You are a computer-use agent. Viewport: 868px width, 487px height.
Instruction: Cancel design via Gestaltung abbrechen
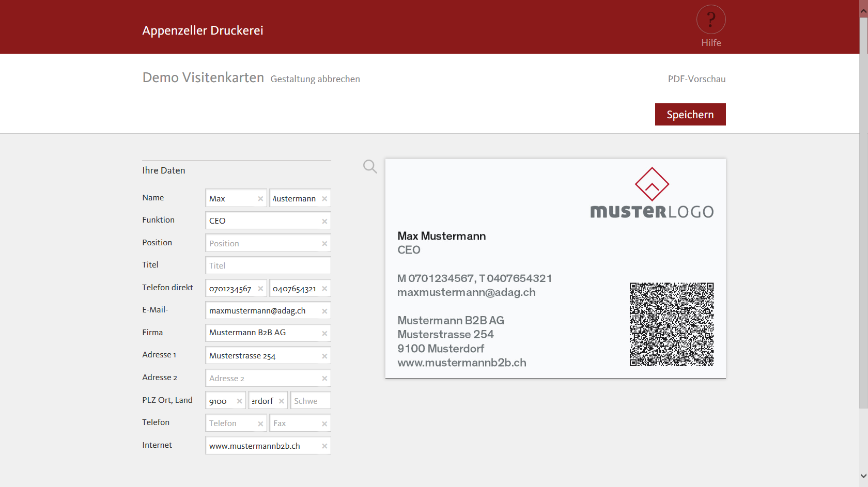click(315, 79)
